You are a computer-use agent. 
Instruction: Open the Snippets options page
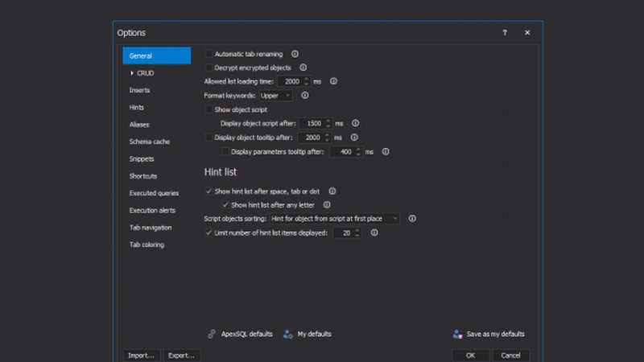(x=142, y=158)
